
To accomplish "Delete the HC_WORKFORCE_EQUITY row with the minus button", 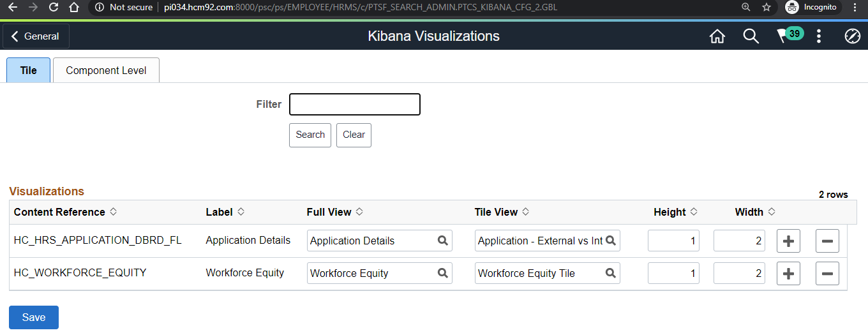I will [827, 274].
